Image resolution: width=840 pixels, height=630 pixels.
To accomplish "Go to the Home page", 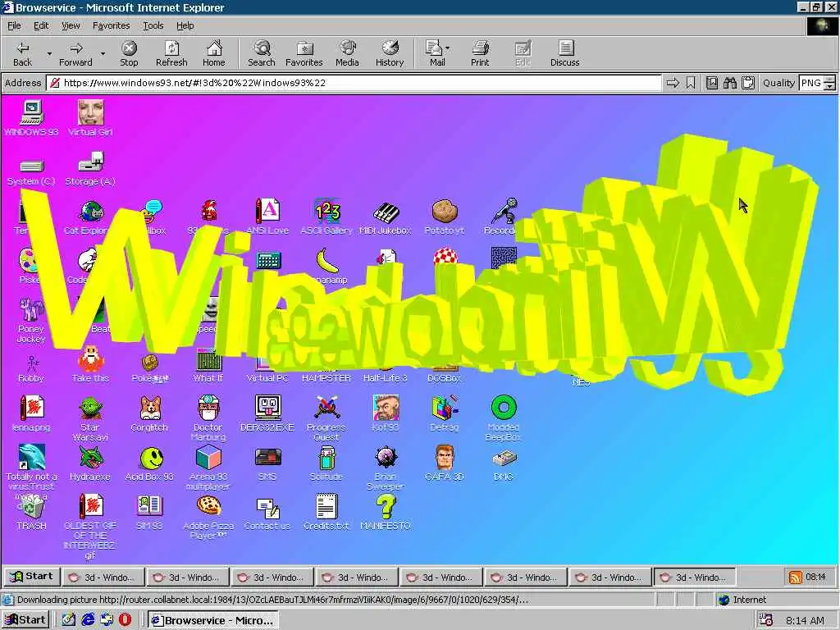I will point(214,53).
